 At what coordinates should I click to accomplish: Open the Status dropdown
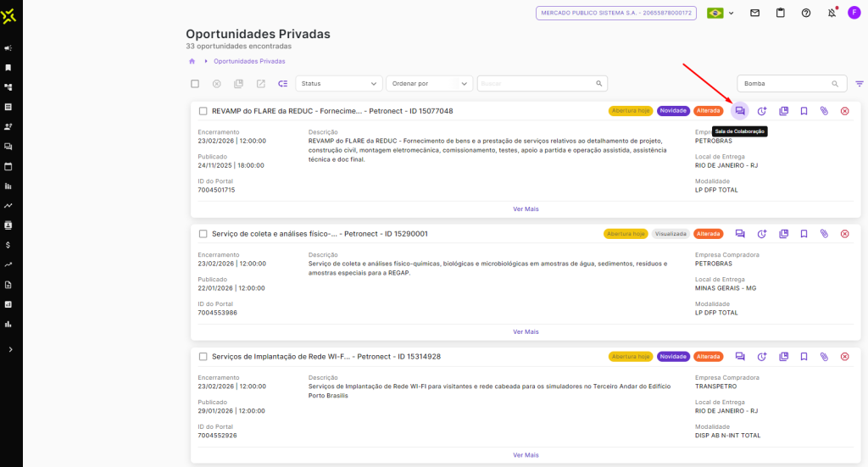(339, 84)
